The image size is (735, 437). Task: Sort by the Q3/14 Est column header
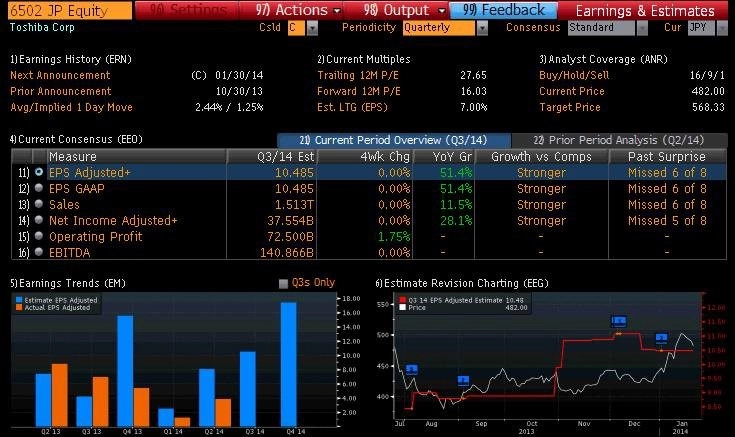(272, 157)
